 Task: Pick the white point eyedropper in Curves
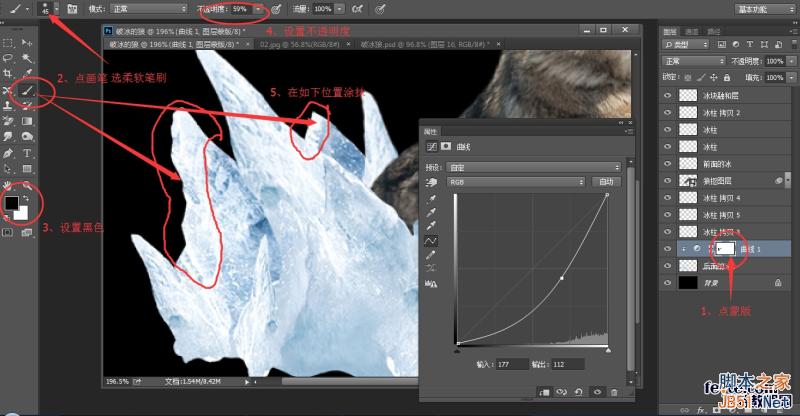pyautogui.click(x=431, y=225)
